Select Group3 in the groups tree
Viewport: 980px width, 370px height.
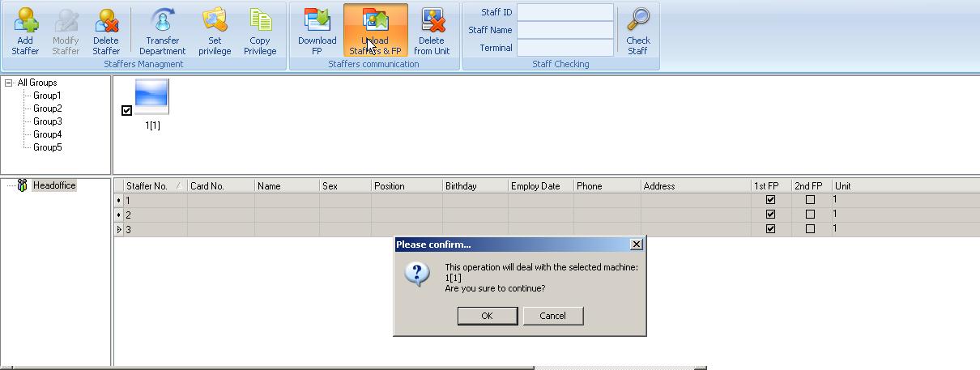point(47,121)
